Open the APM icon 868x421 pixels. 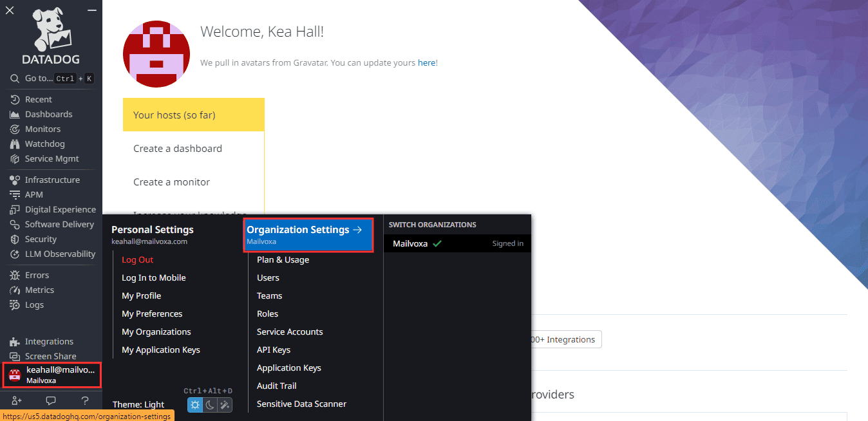tap(15, 195)
